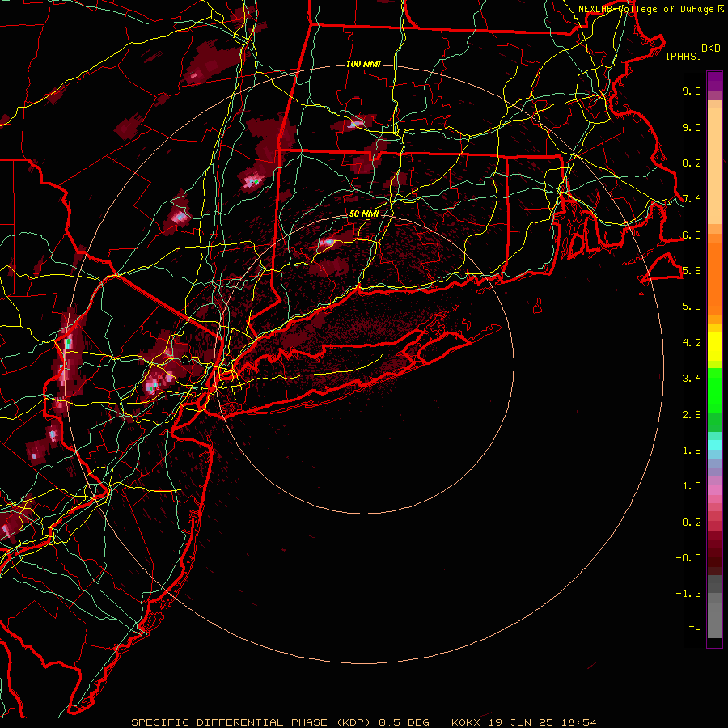Click the cyan color bar segment
The width and height of the screenshot is (728, 728).
[714, 445]
